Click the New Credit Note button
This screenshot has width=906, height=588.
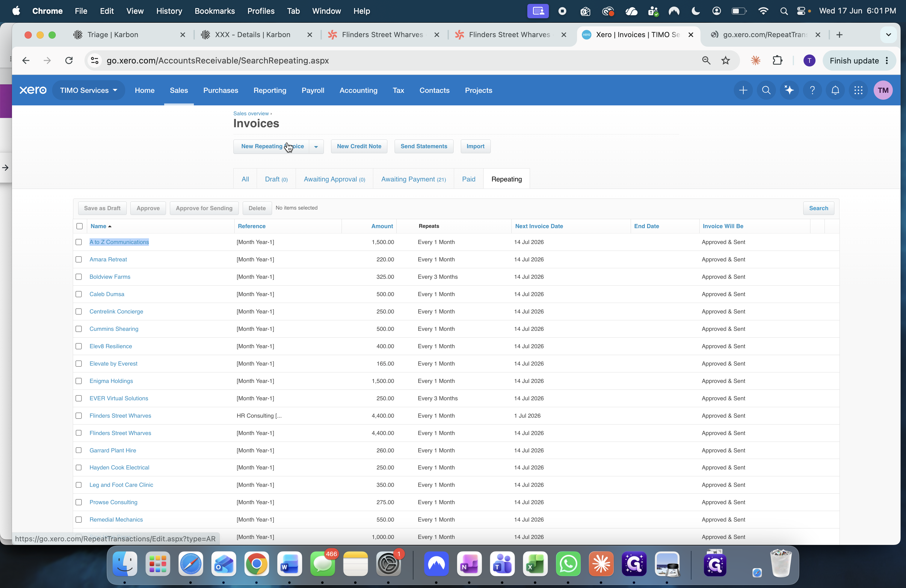[x=359, y=146]
